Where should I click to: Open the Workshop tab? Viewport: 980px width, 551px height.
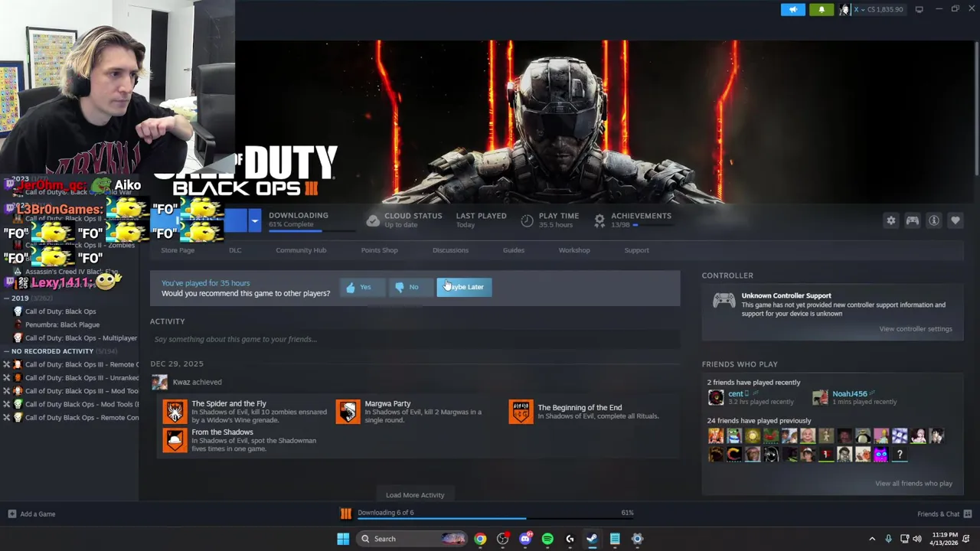(574, 250)
